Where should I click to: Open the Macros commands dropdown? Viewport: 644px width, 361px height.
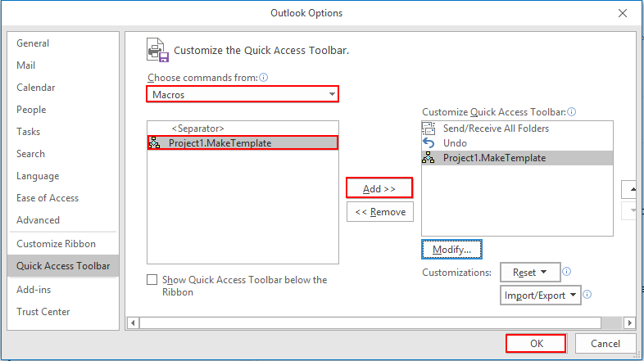pos(243,94)
